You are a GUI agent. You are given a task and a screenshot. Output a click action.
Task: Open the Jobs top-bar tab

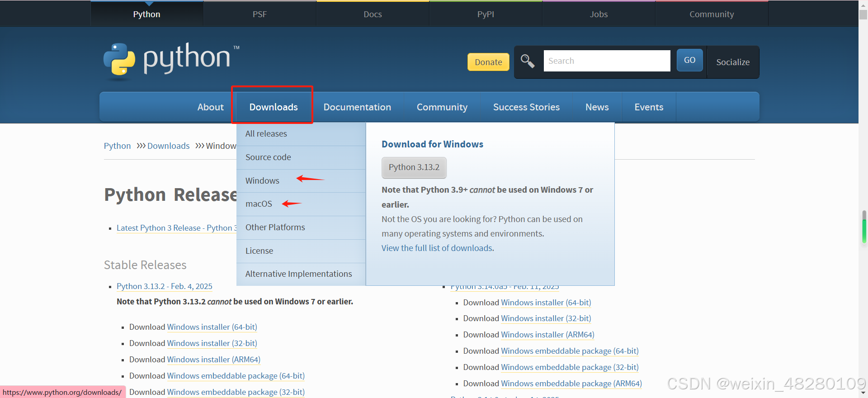click(x=599, y=14)
